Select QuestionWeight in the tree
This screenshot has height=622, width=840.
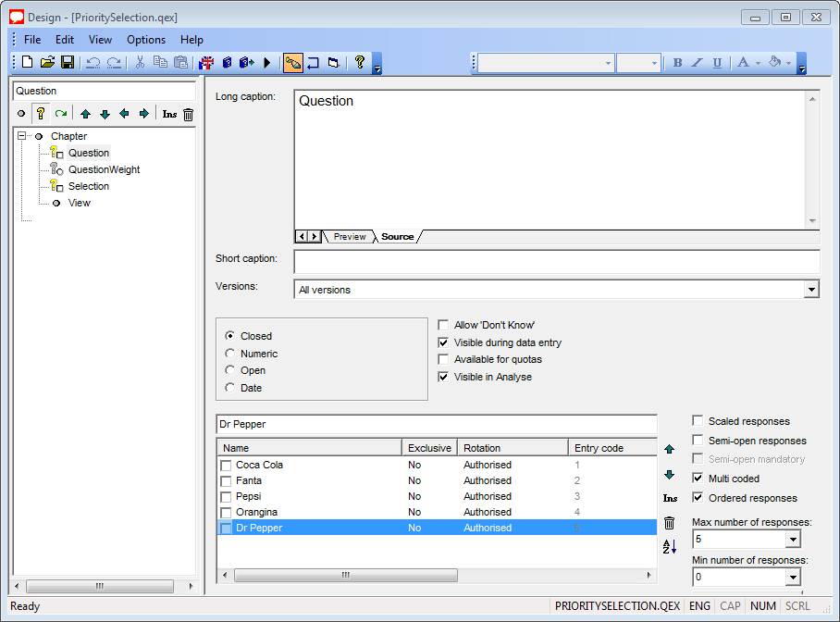pyautogui.click(x=104, y=169)
